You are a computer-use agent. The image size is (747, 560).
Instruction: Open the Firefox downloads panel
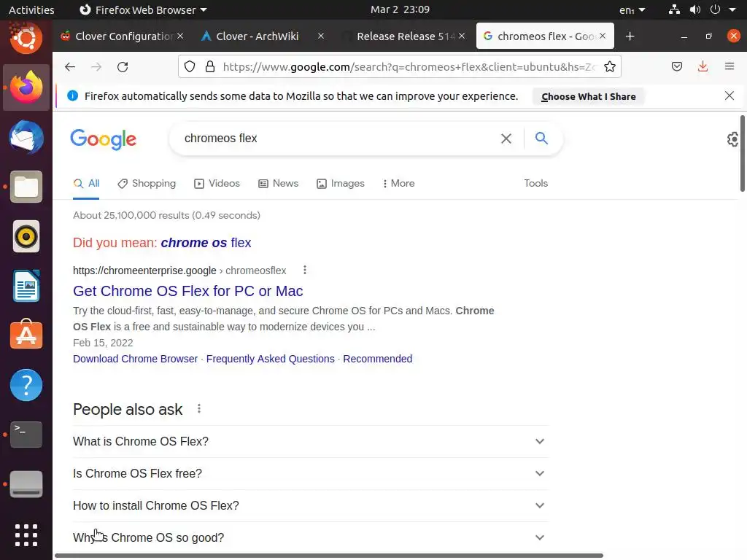(703, 66)
